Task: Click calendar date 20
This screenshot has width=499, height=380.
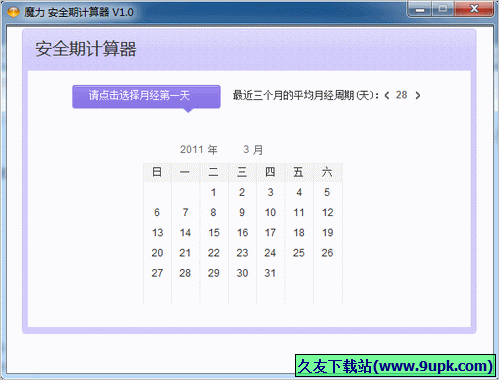Action: click(157, 253)
